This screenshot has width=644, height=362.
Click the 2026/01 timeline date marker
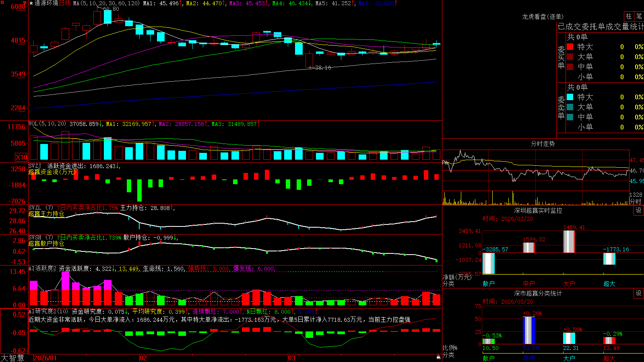coord(45,358)
